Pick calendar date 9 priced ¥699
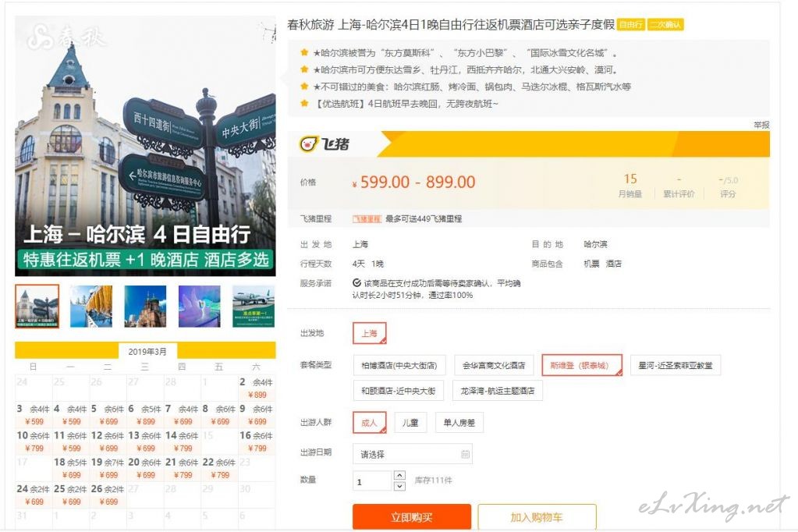Viewport: 798px width, 532px height. (x=257, y=415)
